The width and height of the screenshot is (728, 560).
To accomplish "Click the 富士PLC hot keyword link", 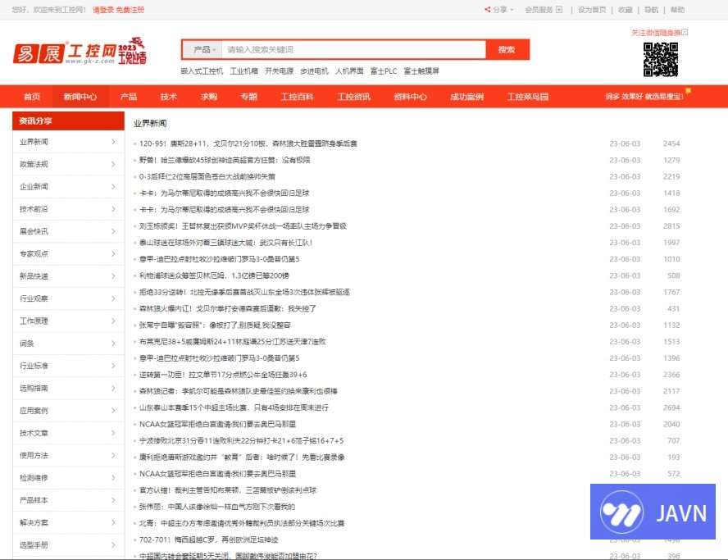I will pyautogui.click(x=383, y=71).
